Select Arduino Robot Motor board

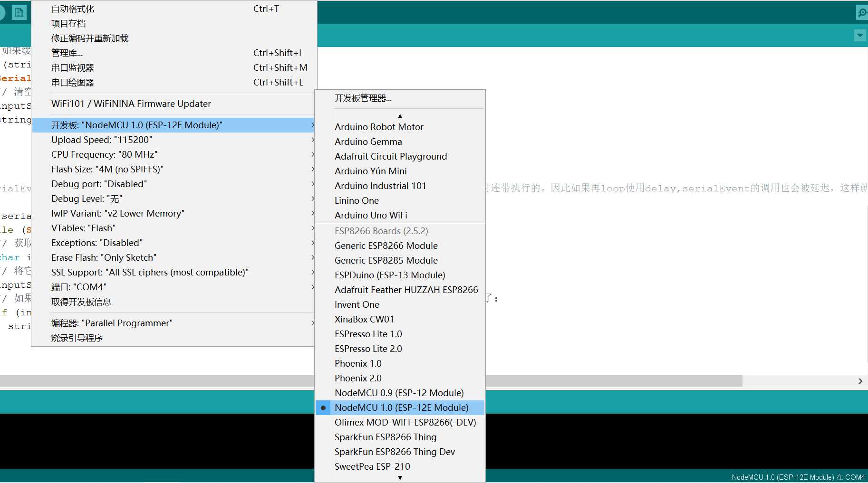[400, 127]
